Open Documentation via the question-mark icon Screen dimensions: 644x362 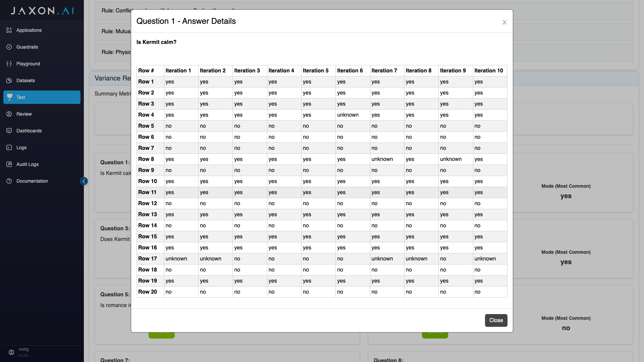[9, 181]
